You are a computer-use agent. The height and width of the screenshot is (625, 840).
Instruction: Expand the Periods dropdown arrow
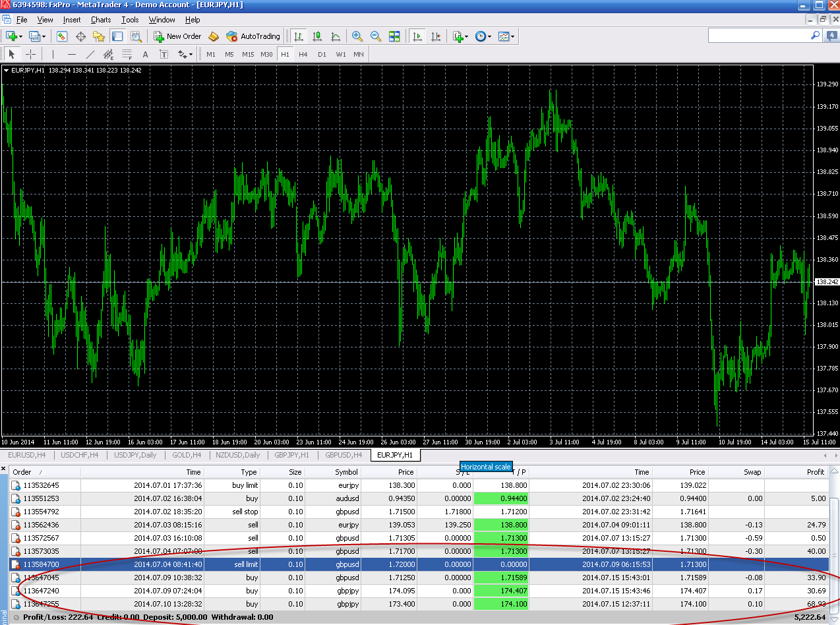point(489,36)
